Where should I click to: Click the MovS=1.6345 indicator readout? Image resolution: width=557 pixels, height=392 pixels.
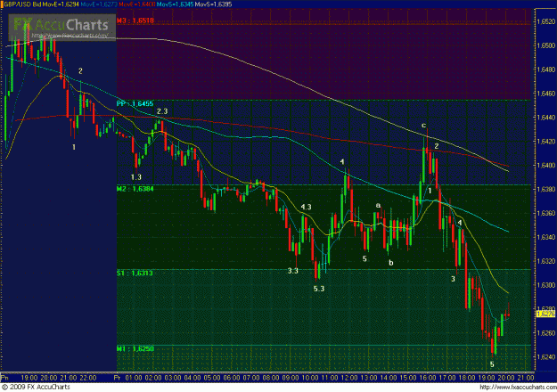click(x=176, y=4)
